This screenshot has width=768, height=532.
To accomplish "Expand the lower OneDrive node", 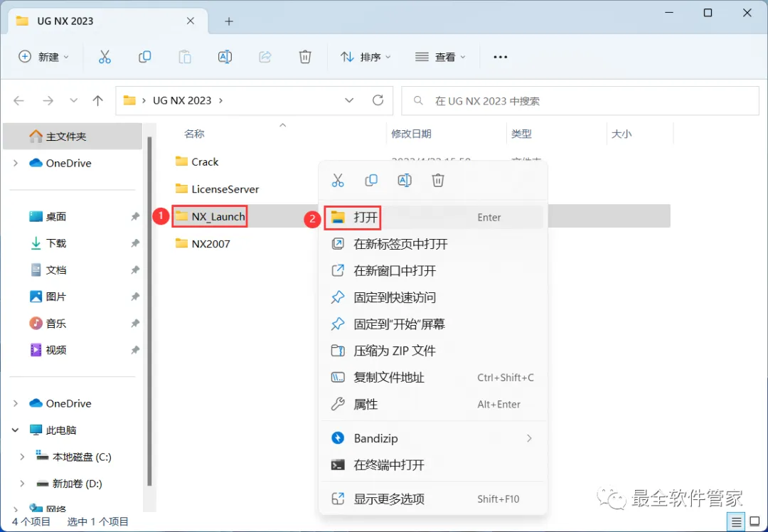I will tap(16, 403).
